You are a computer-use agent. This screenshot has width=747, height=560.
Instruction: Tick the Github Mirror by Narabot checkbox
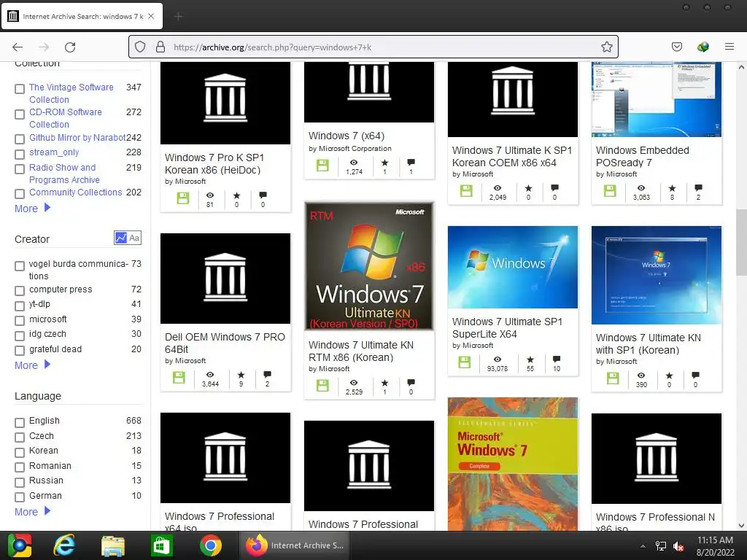click(20, 139)
